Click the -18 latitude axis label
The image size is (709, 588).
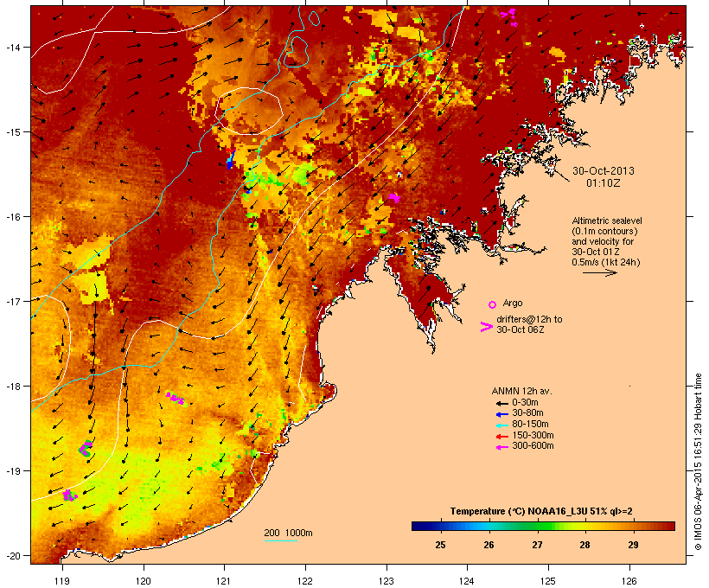point(12,387)
